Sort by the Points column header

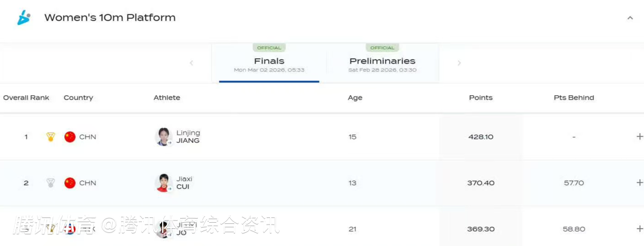click(x=481, y=98)
